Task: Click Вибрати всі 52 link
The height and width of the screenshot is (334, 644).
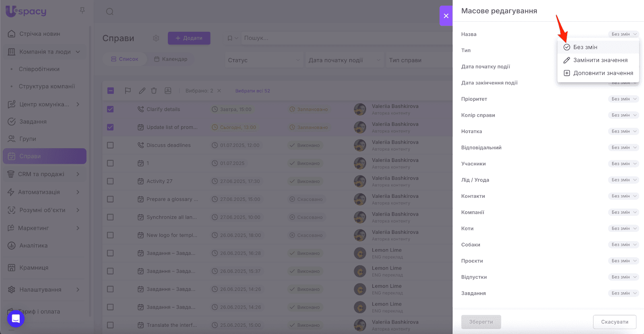Action: point(252,91)
